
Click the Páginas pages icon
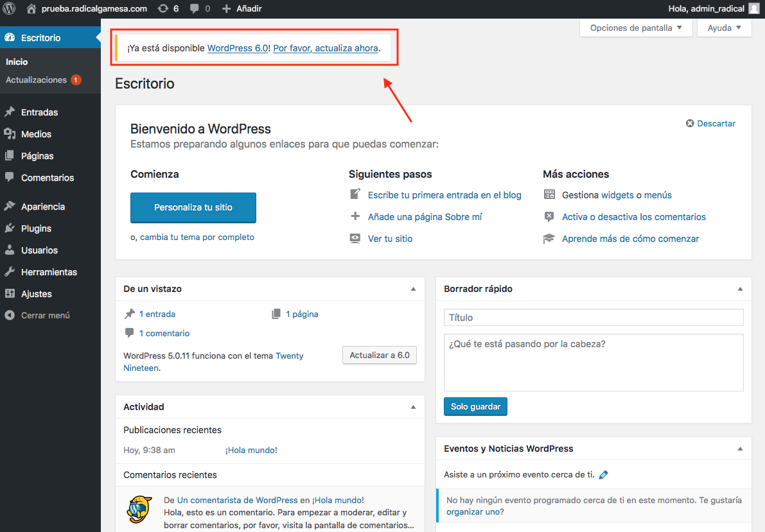pos(9,155)
